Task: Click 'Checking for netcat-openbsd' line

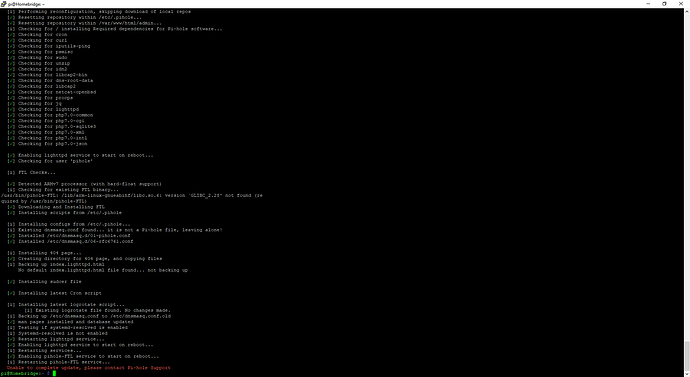Action: 51,92
